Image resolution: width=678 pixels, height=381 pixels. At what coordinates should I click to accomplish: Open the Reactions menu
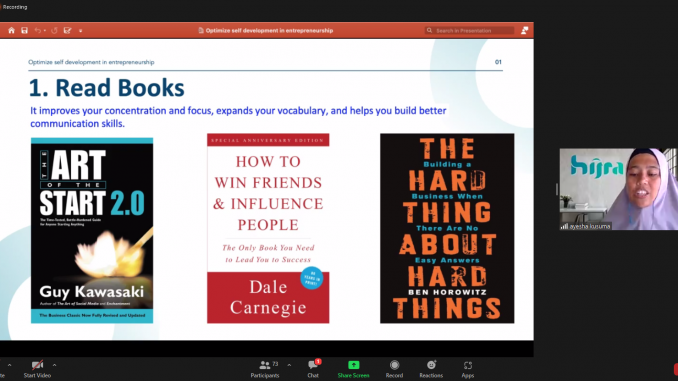[431, 369]
